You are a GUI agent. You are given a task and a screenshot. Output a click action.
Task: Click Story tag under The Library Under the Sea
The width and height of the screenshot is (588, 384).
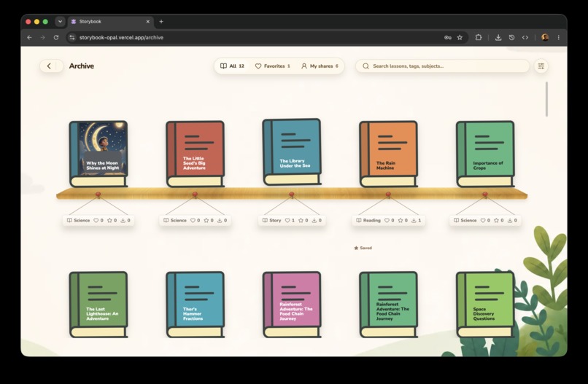point(272,220)
